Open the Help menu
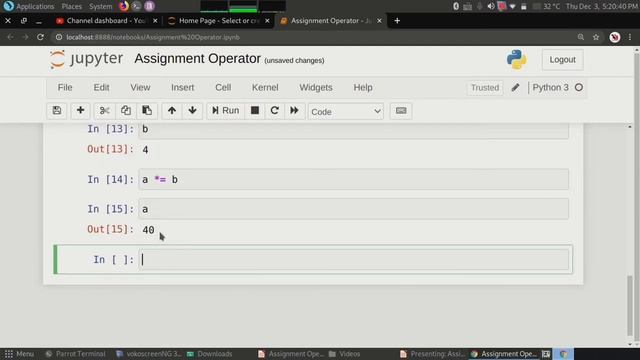 pos(362,87)
